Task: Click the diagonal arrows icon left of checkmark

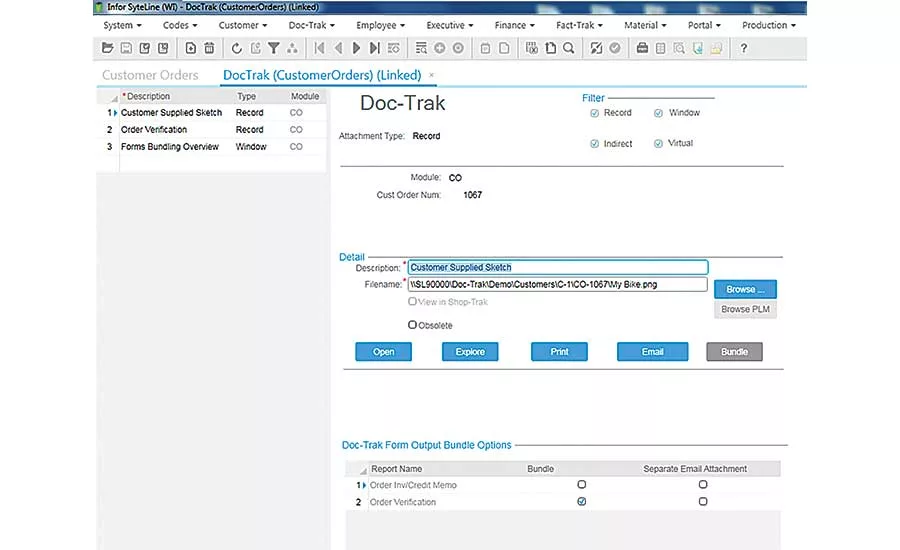Action: 596,48
